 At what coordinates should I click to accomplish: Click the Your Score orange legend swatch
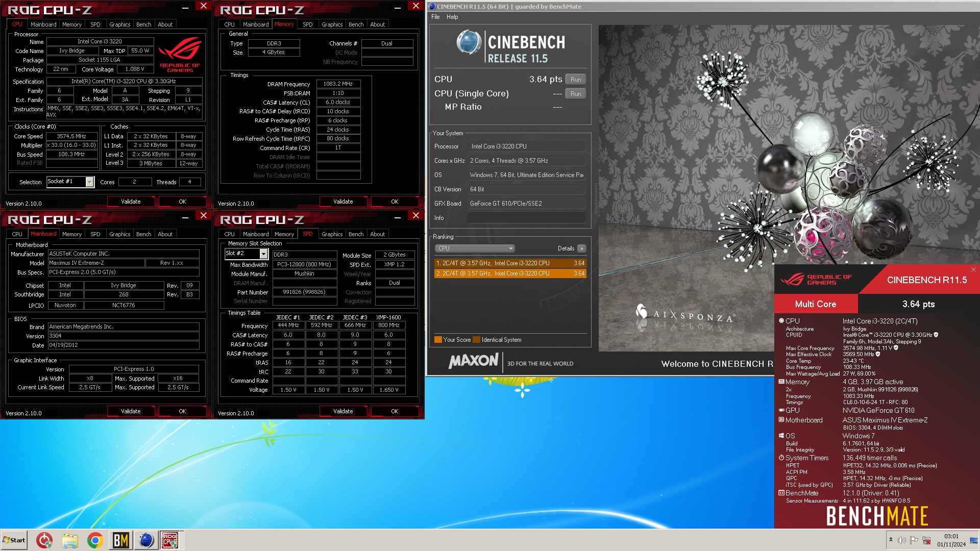pos(438,340)
